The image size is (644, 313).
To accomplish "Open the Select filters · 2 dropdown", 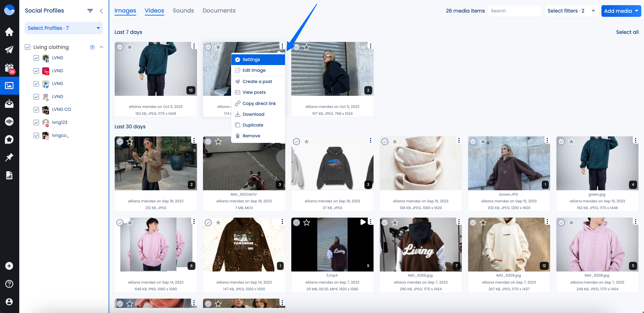I will tap(571, 11).
